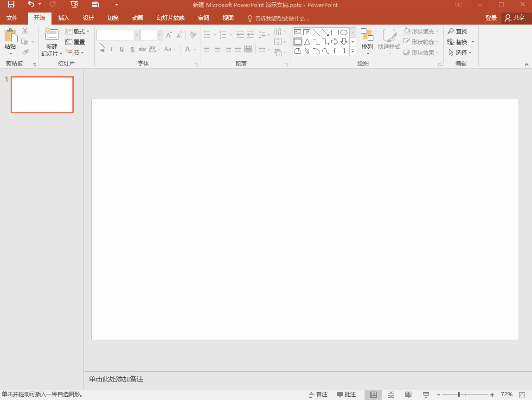Clear all text formatting with eraser icon
Image resolution: width=532 pixels, height=400 pixels.
pyautogui.click(x=193, y=35)
